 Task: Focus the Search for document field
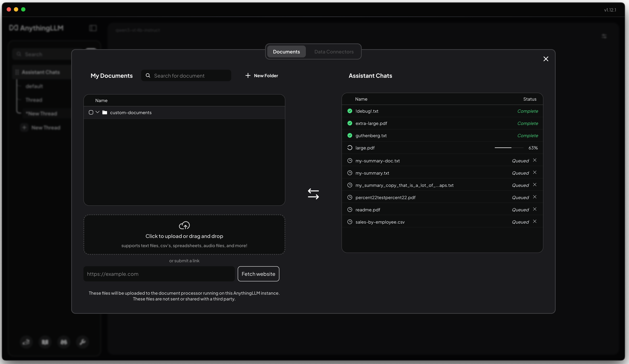[x=190, y=76]
